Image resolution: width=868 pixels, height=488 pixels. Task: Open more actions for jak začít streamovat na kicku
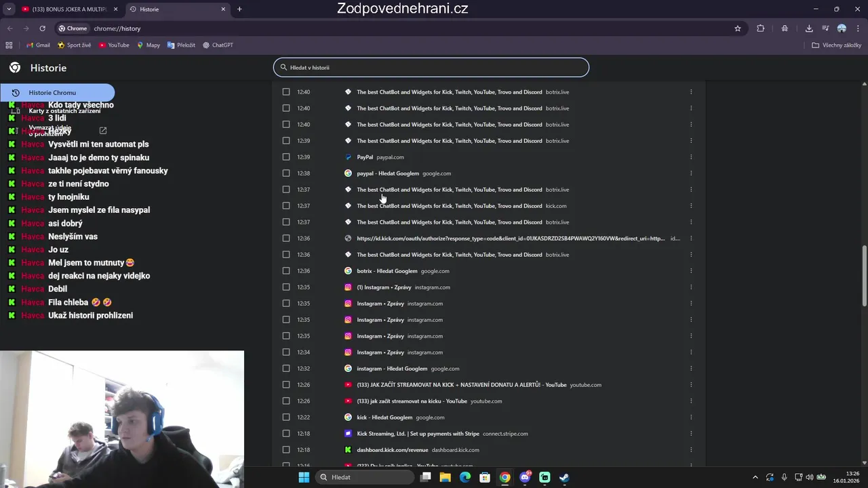point(691,401)
